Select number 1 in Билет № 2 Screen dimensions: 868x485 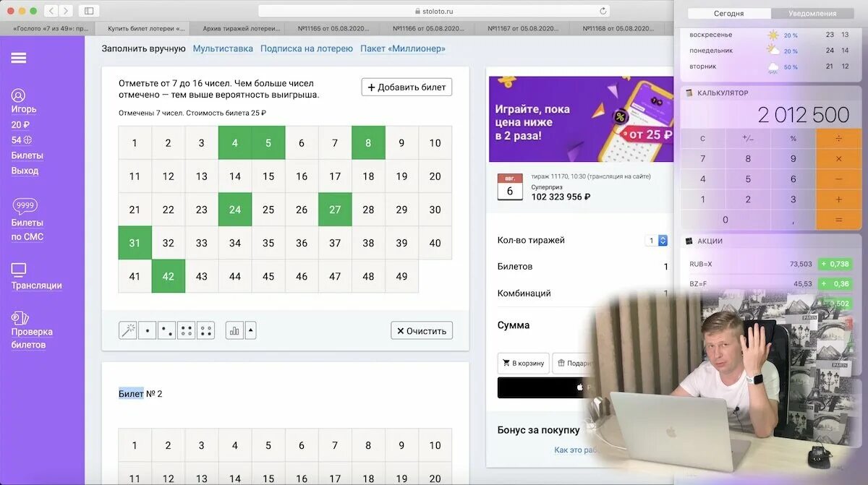coord(135,445)
